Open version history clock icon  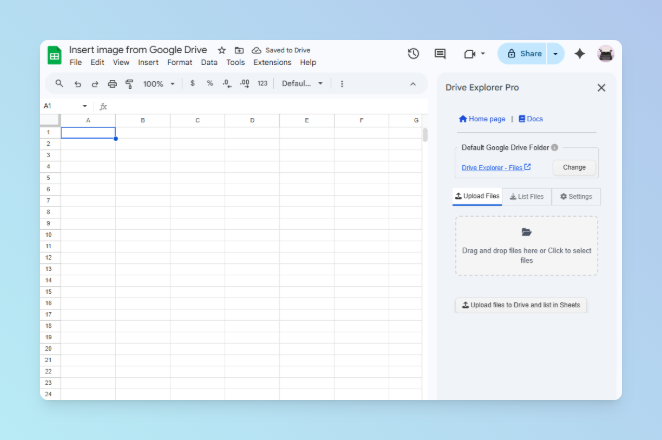pyautogui.click(x=413, y=54)
